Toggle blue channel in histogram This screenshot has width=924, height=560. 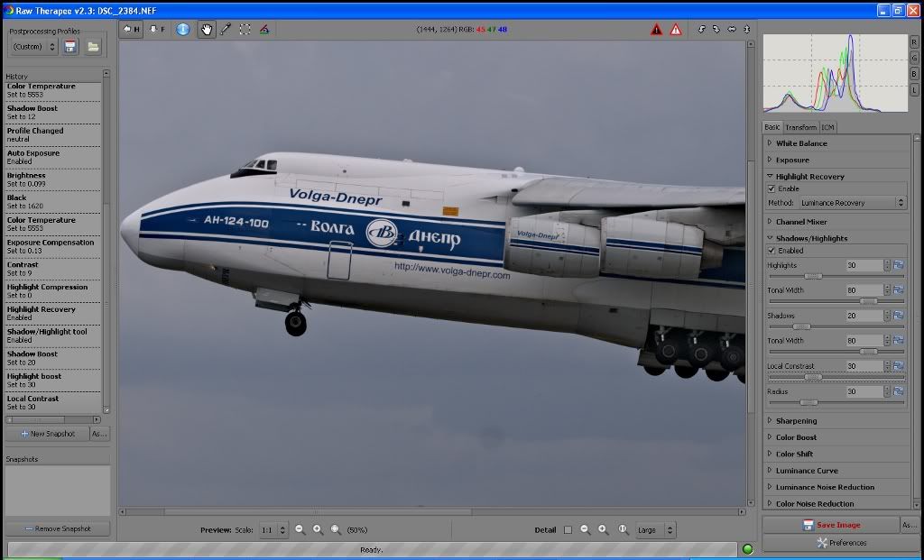(914, 74)
